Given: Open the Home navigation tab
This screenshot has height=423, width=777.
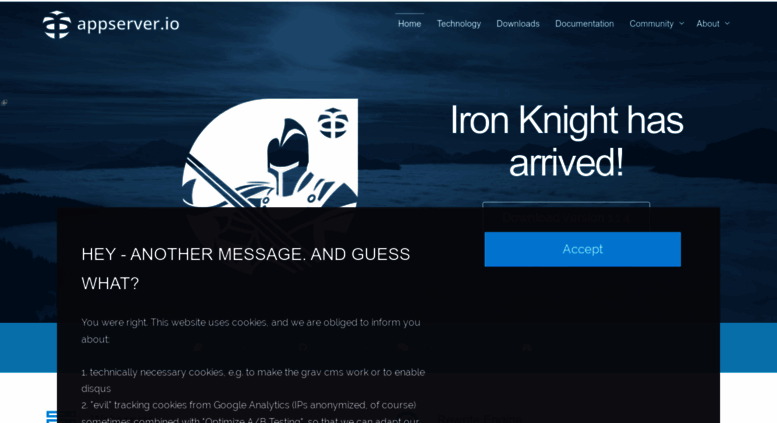Looking at the screenshot, I should coord(409,24).
